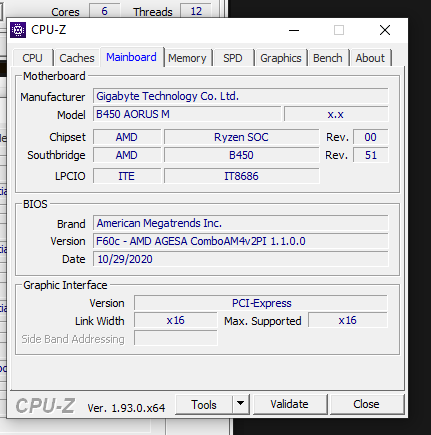Expand the Tools dropdown arrow

click(240, 404)
